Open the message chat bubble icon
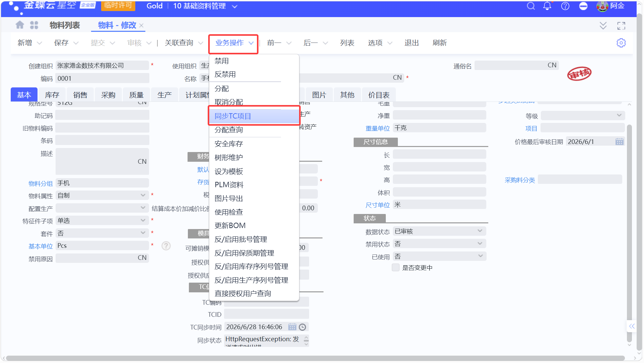 point(583,6)
